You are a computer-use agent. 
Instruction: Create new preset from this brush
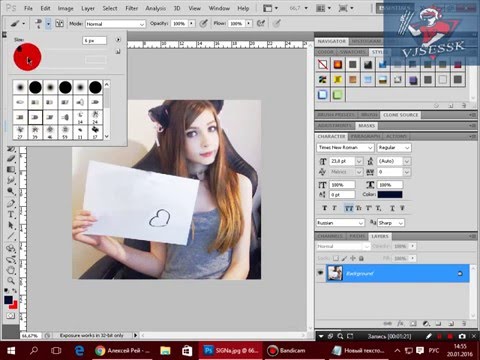click(x=118, y=52)
